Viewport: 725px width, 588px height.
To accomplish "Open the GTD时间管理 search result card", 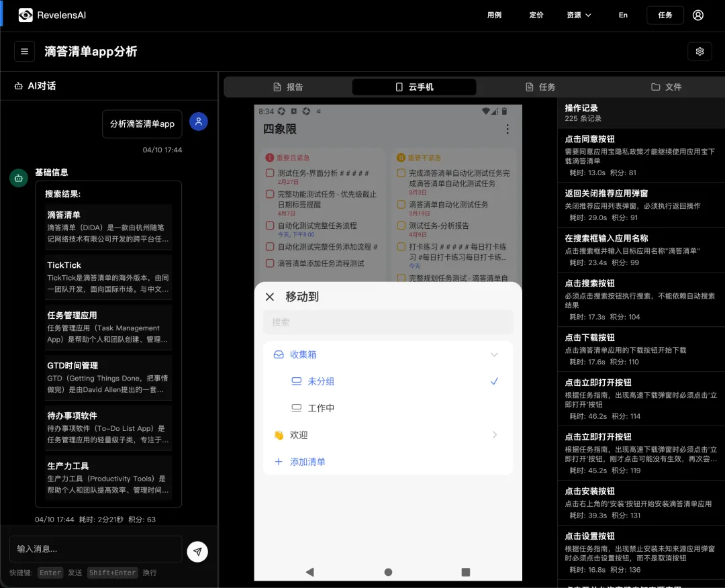I will click(x=109, y=378).
